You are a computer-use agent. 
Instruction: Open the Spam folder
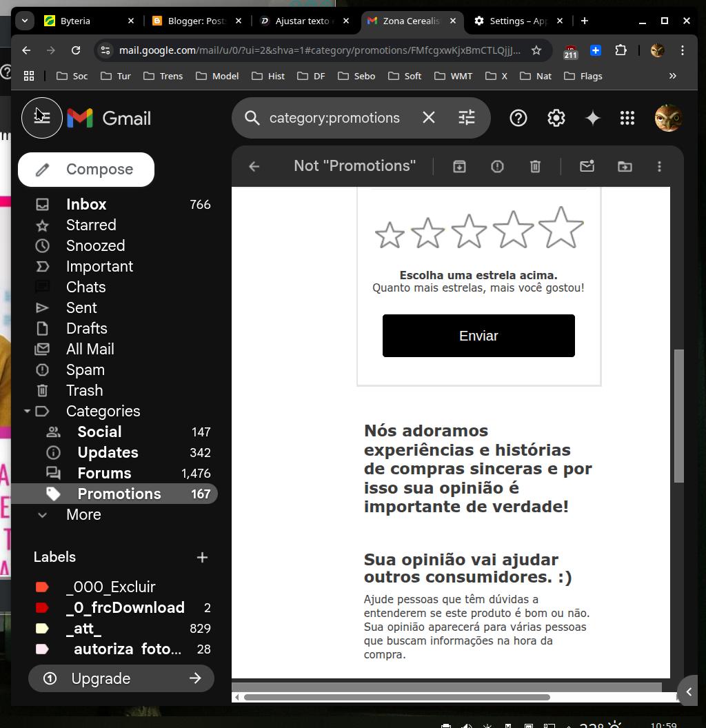pos(114,370)
